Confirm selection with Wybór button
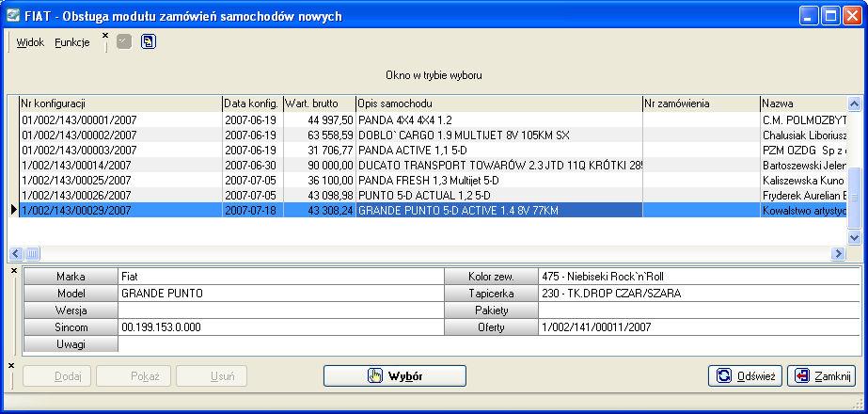Screen dimensions: 868x414 pyautogui.click(x=395, y=375)
